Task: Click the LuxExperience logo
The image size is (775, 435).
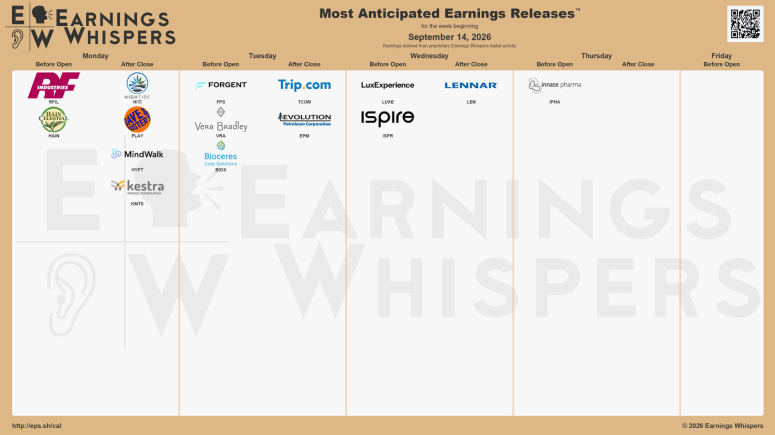Action: coord(388,85)
